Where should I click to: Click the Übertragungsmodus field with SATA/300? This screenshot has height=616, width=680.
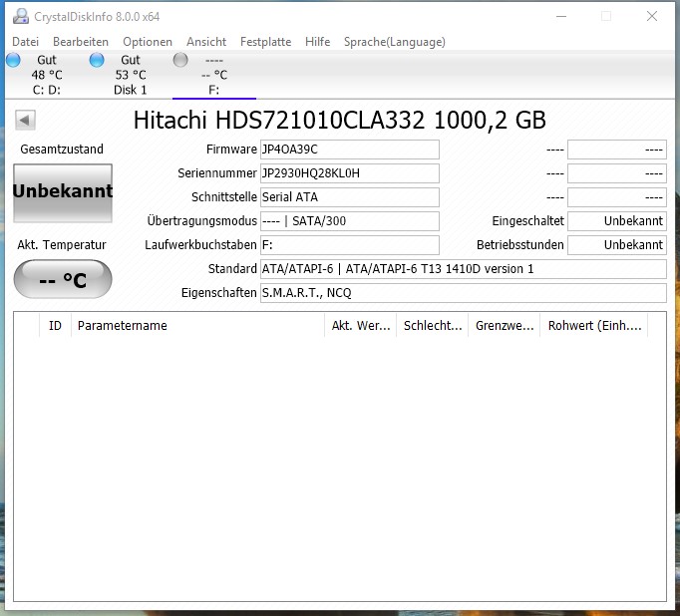350,221
